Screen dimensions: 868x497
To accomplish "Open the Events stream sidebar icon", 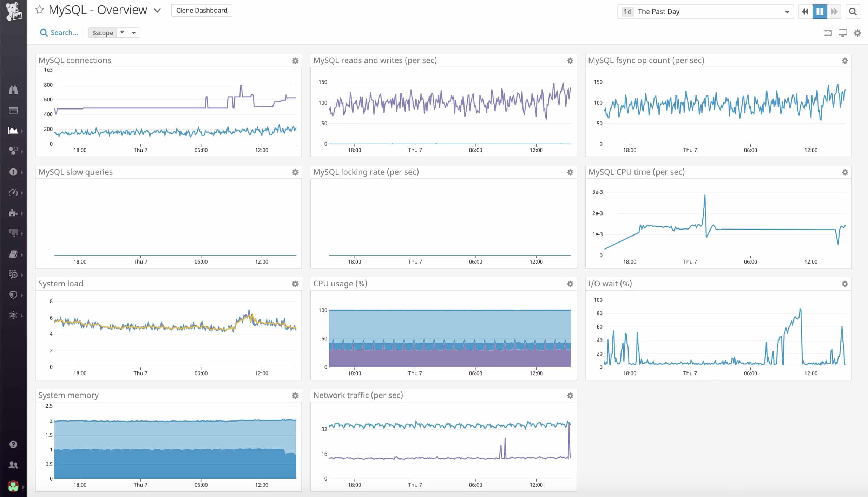I will (13, 110).
